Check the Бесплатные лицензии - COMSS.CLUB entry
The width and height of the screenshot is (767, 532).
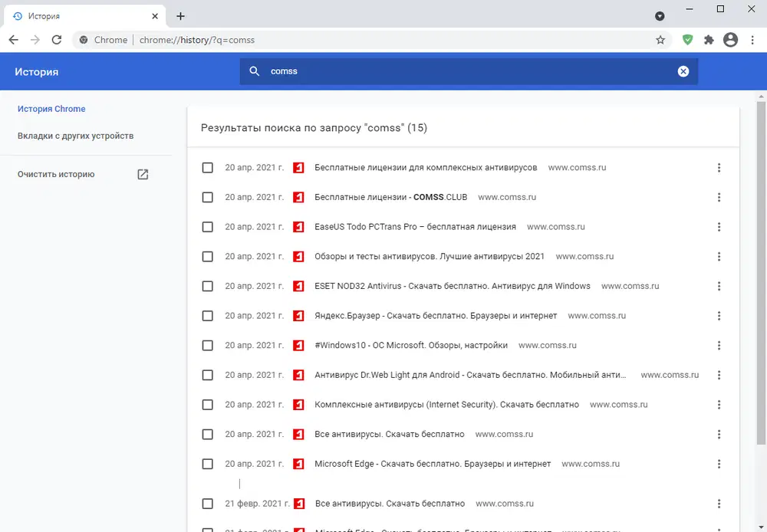click(x=207, y=197)
